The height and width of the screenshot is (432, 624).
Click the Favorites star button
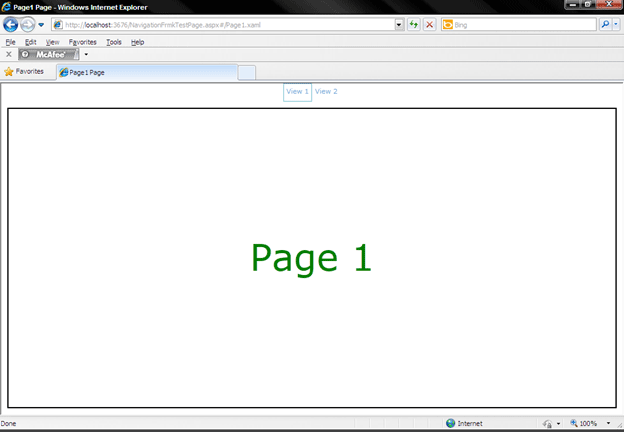[x=24, y=72]
